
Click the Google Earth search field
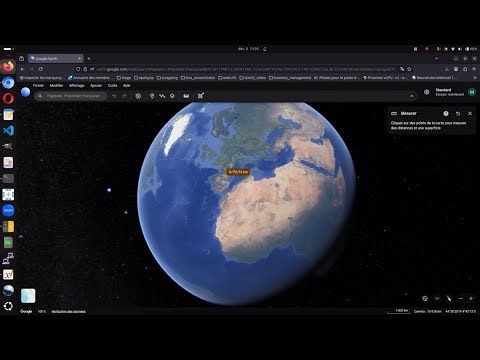(x=71, y=96)
